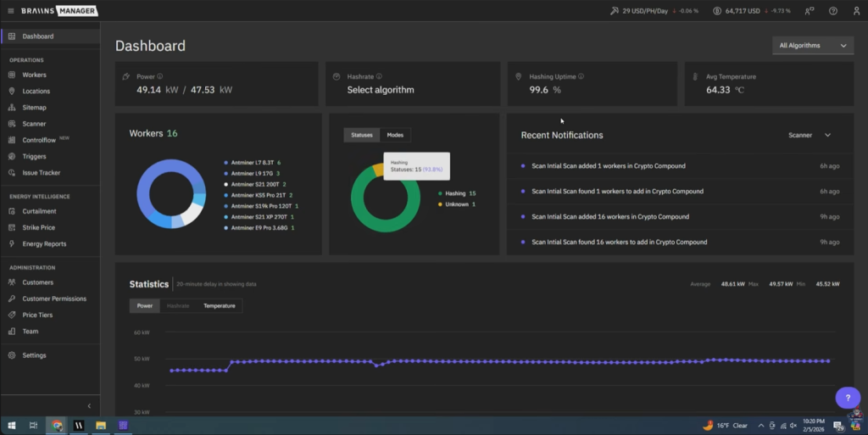The width and height of the screenshot is (868, 435).
Task: Expand the Scanner filter in Recent Notifications
Action: 810,135
